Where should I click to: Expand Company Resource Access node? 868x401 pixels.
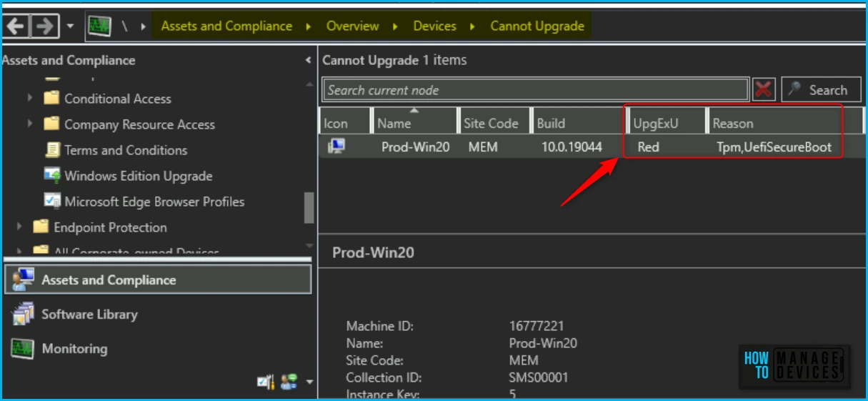tap(30, 124)
